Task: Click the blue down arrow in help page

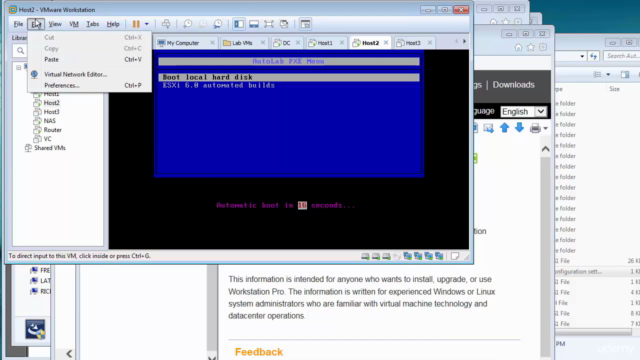Action: click(x=519, y=128)
